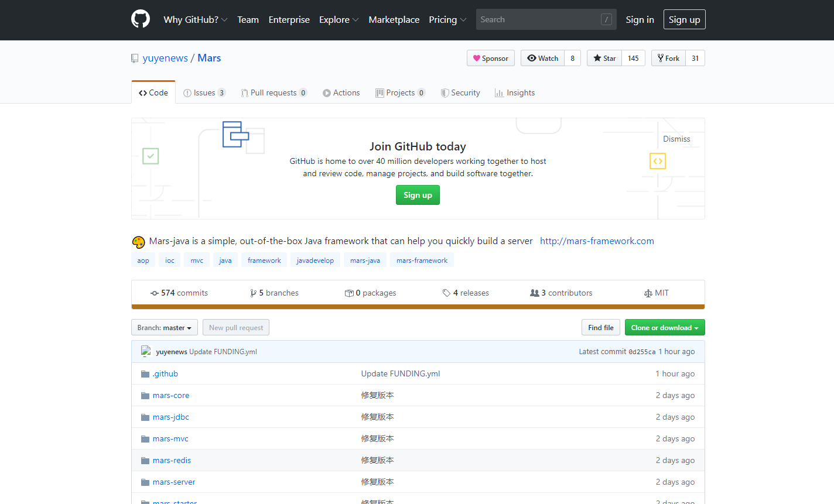834x504 pixels.
Task: Fork the Mars repository
Action: tap(668, 58)
